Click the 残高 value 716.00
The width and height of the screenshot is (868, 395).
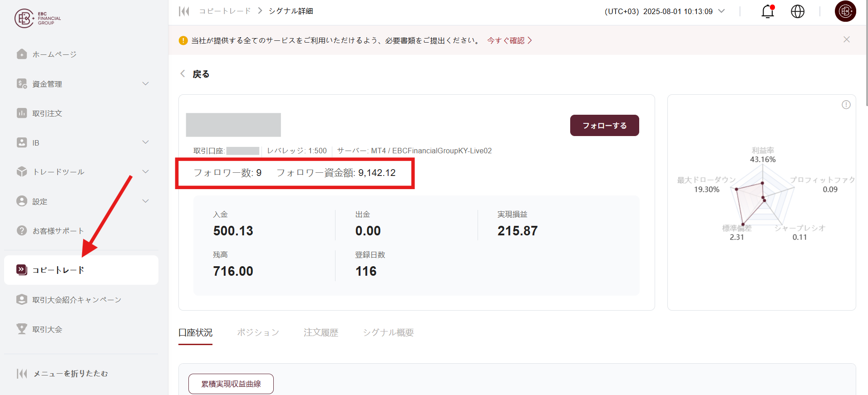click(233, 271)
